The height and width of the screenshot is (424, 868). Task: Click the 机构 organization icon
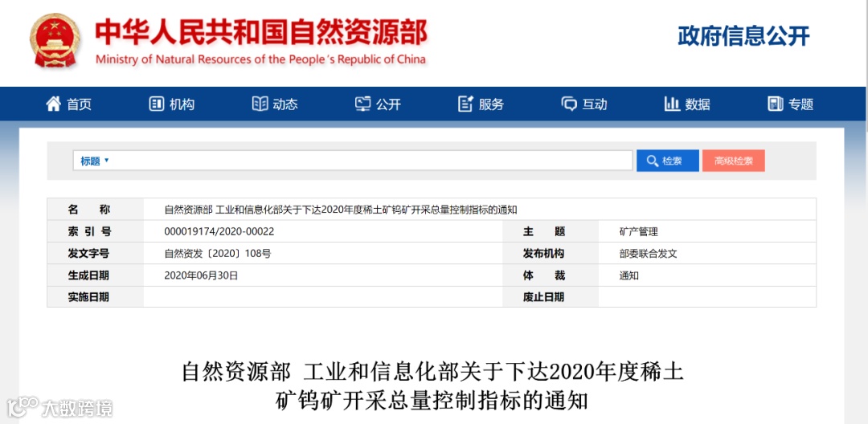pyautogui.click(x=157, y=104)
